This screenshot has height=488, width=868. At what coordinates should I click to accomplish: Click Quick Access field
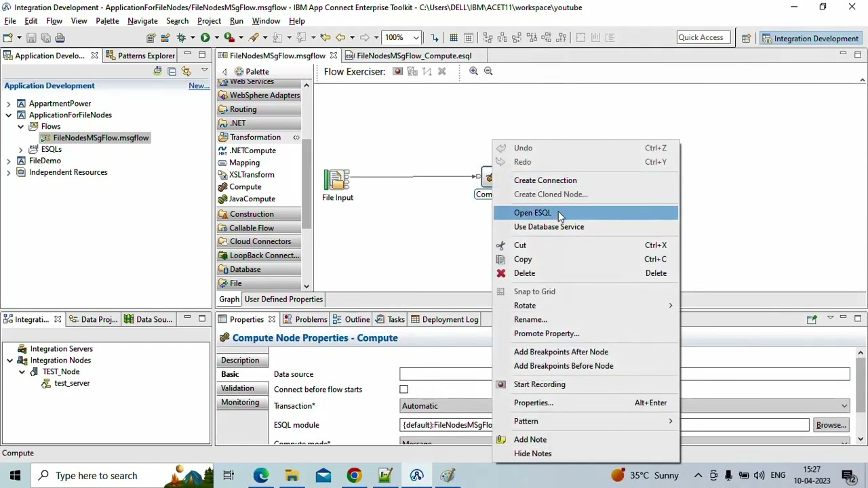703,37
